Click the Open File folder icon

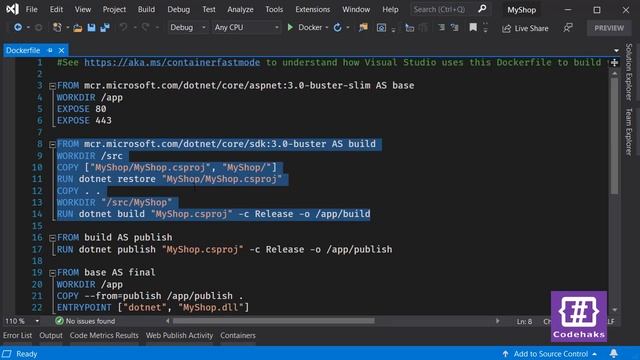click(x=78, y=28)
